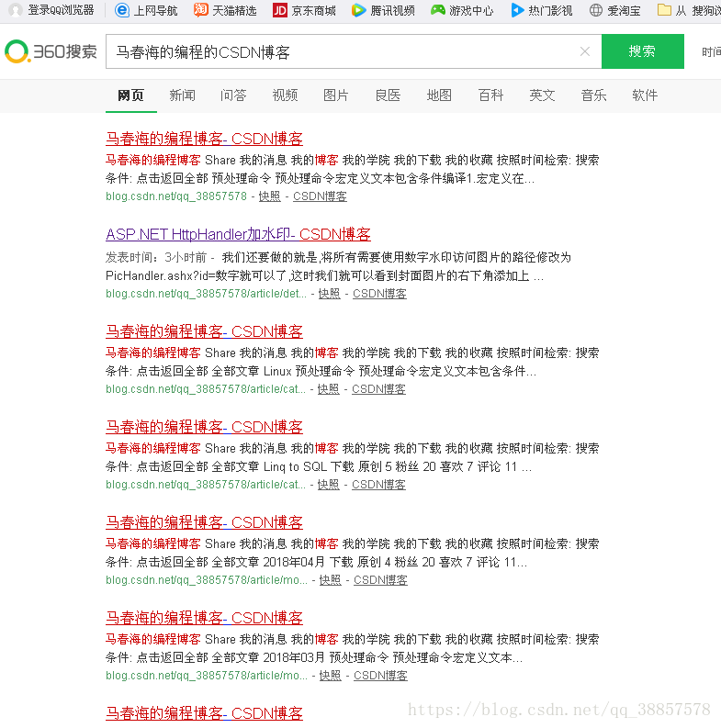Switch to the 地图 tab
721x728 pixels.
pyautogui.click(x=439, y=95)
